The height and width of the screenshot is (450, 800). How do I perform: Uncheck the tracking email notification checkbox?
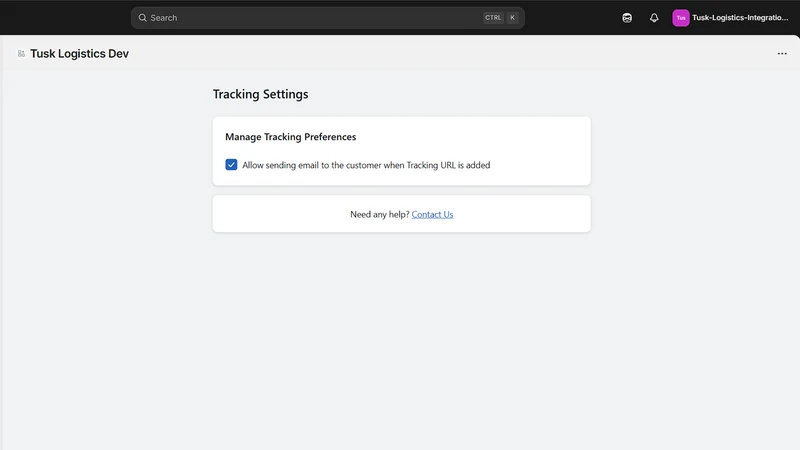point(231,165)
